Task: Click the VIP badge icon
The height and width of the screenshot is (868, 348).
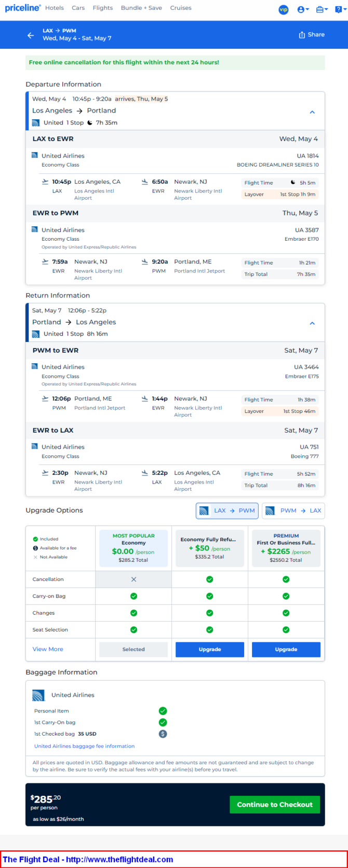Action: [x=284, y=9]
